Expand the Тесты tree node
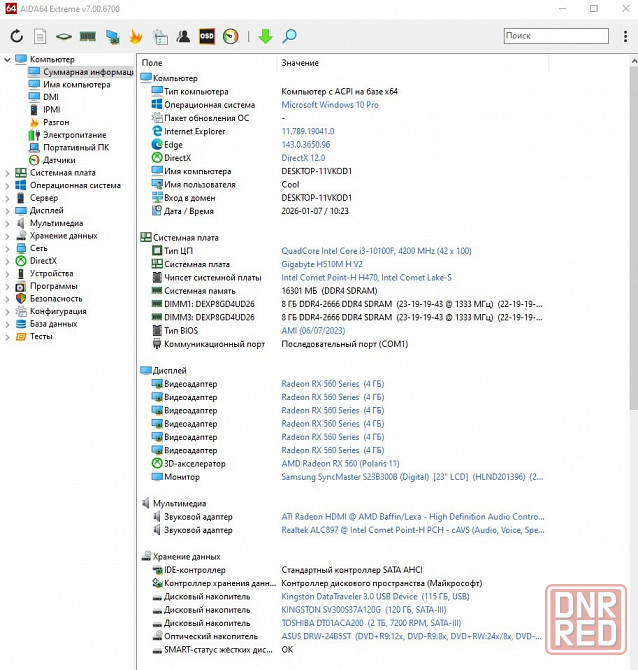The image size is (638, 670). point(8,337)
